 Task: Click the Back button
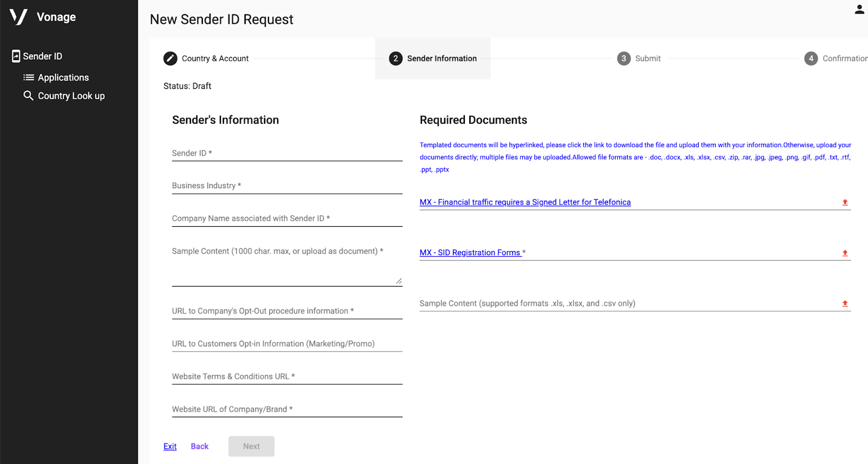pos(200,446)
